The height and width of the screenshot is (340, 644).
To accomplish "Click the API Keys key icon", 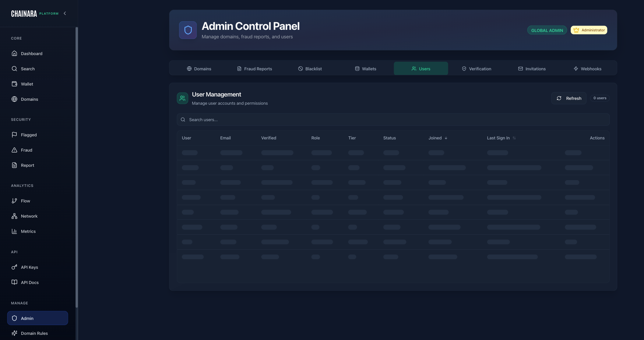I will pyautogui.click(x=14, y=267).
